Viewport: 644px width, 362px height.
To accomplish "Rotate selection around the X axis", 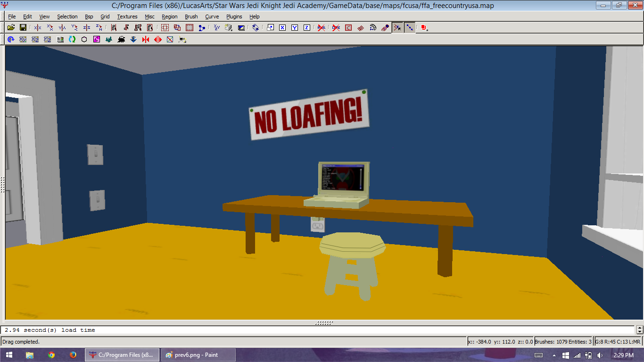I will point(50,28).
